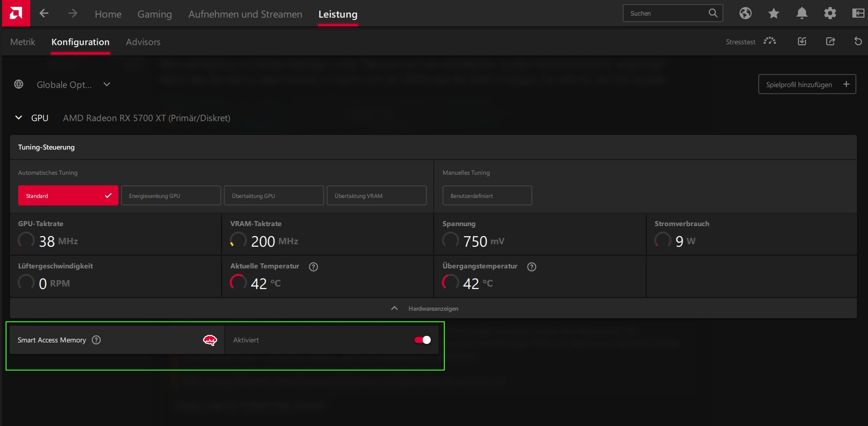Select Energiesenkung GPU preset

171,195
